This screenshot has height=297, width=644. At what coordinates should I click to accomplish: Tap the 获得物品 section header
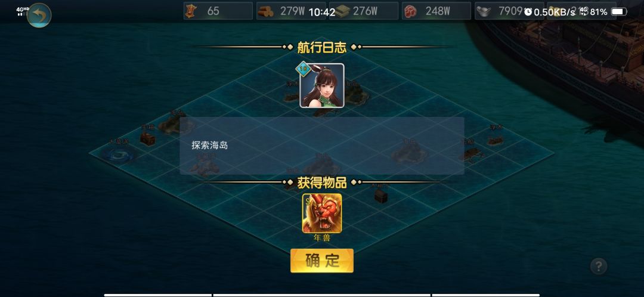(322, 183)
